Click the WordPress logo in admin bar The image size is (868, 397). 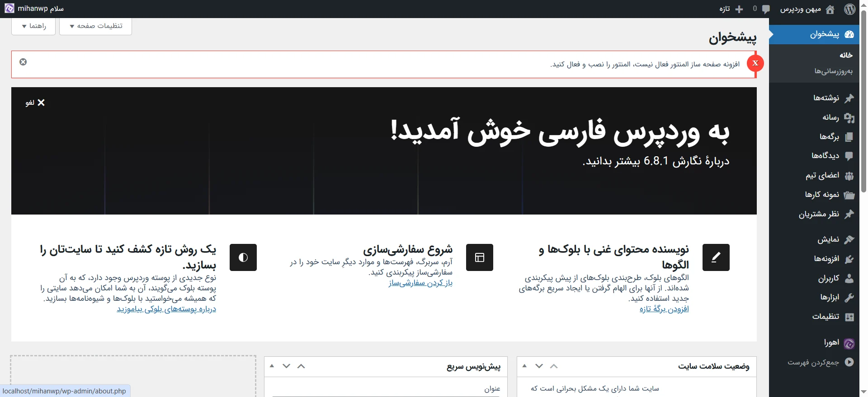point(850,9)
